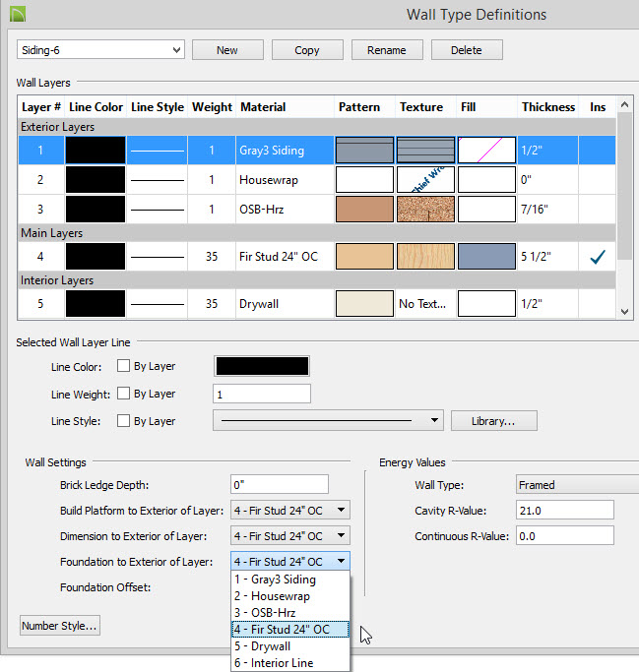This screenshot has height=672, width=639.
Task: Click the No Text... texture cell for Drywall
Action: pyautogui.click(x=425, y=303)
